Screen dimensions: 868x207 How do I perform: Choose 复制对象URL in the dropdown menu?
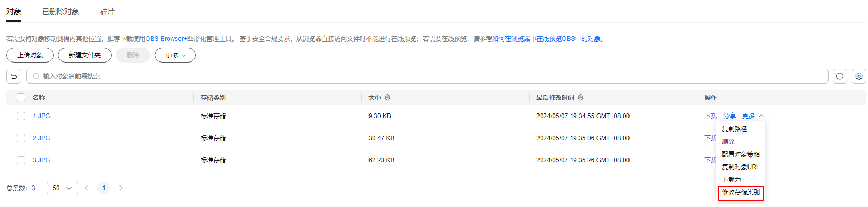[x=741, y=167]
